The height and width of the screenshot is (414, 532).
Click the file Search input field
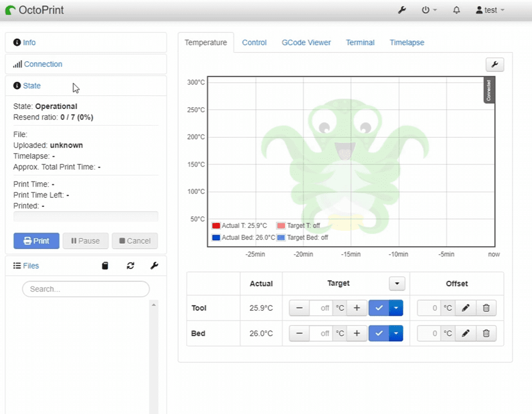click(x=86, y=289)
